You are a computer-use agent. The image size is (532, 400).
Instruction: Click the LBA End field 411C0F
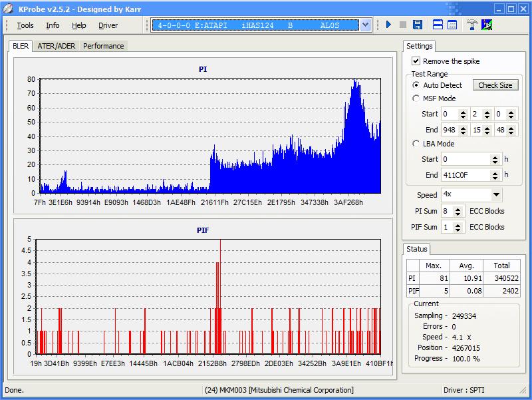click(464, 175)
